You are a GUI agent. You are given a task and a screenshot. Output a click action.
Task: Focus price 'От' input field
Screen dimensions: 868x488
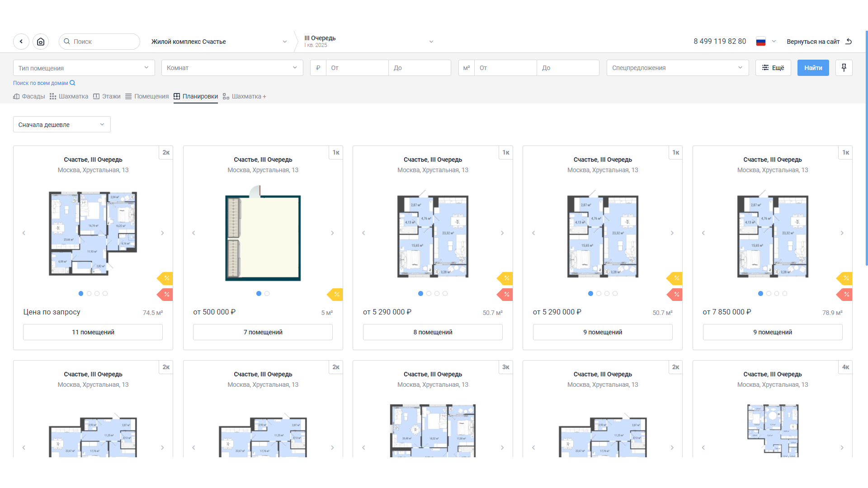[x=357, y=68]
